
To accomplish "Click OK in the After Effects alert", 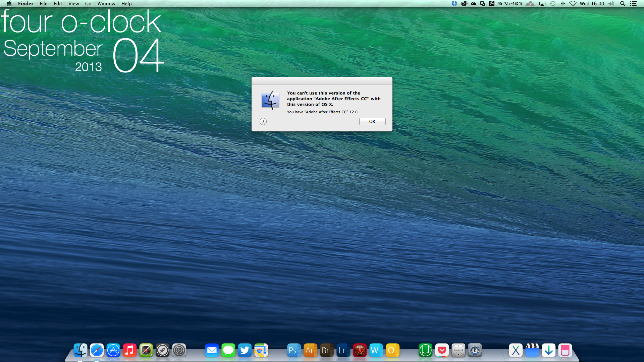I will [372, 121].
